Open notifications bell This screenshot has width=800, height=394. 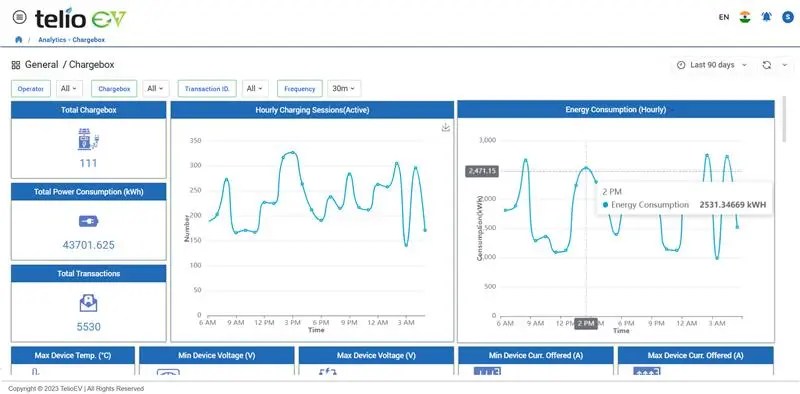tap(766, 17)
